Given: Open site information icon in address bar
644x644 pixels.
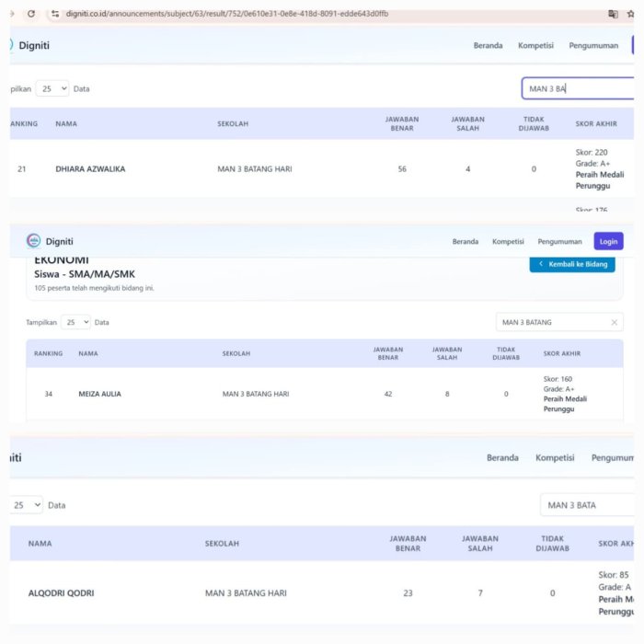Looking at the screenshot, I should [x=55, y=14].
